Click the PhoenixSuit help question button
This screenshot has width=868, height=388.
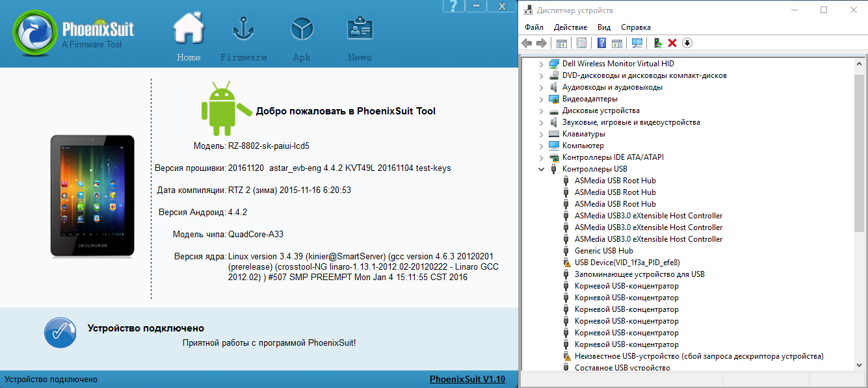click(454, 6)
